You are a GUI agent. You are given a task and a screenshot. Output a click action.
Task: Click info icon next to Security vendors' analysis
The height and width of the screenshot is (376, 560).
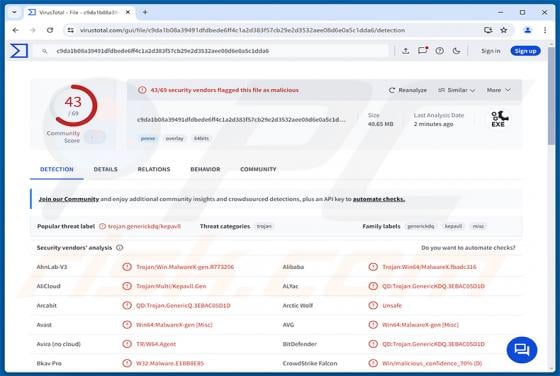coord(120,247)
